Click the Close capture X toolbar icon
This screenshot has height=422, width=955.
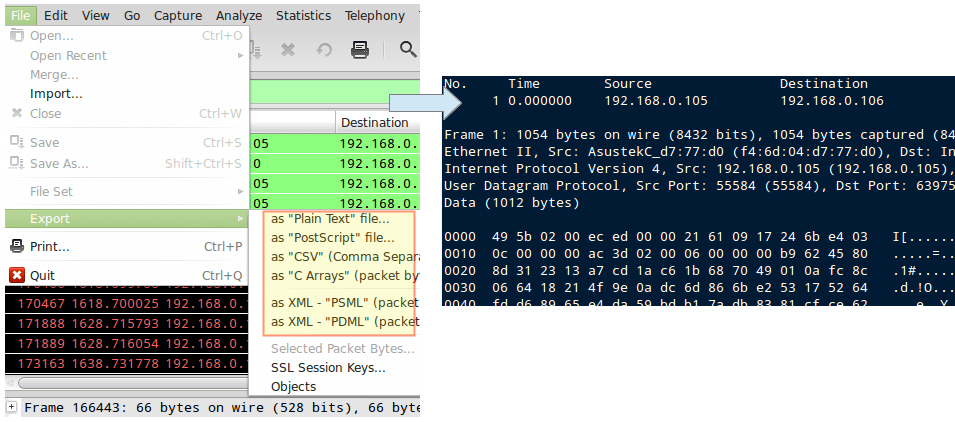point(287,49)
